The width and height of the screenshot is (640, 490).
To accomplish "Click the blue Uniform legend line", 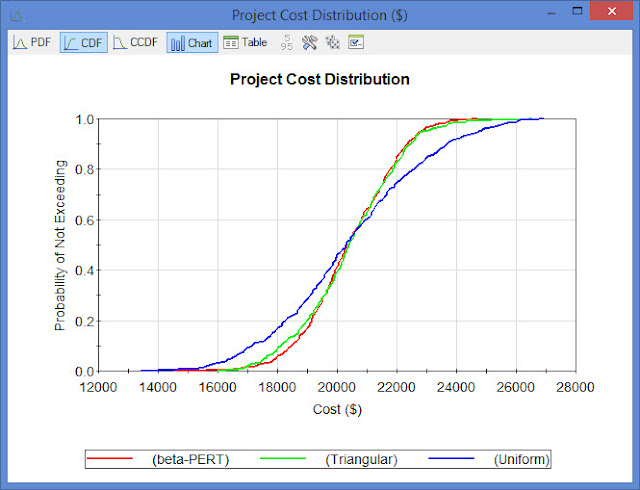I will 451,459.
